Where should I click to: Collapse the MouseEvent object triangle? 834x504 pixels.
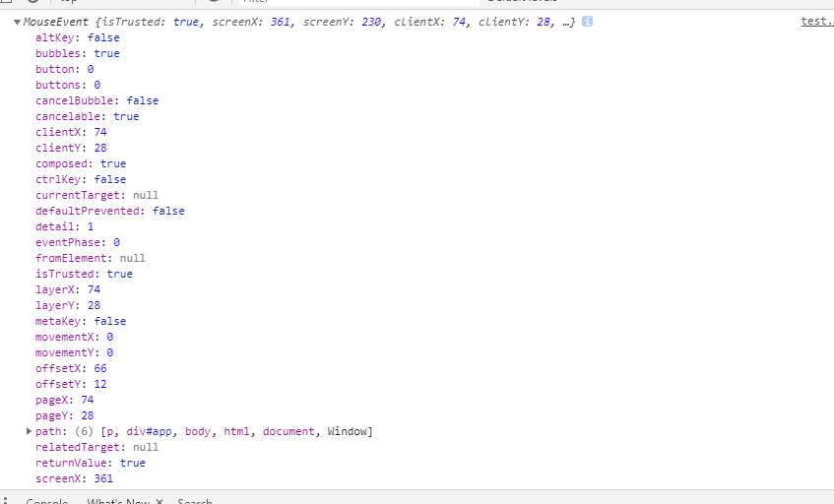[17, 23]
